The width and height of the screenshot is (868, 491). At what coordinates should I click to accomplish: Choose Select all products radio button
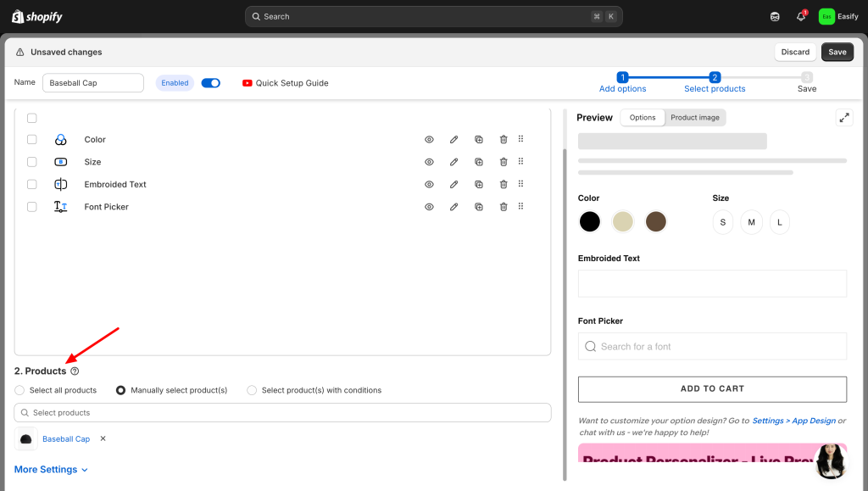tap(19, 390)
